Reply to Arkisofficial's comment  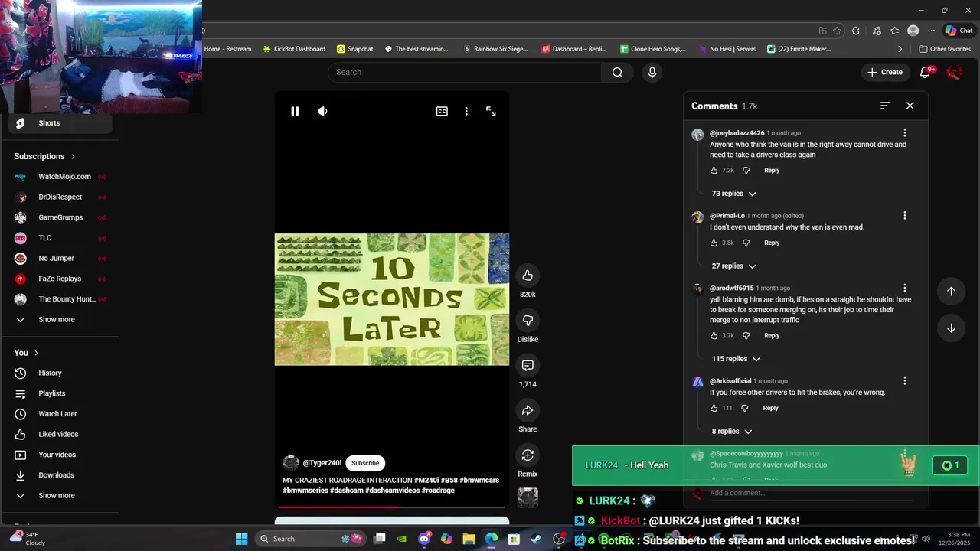pyautogui.click(x=770, y=408)
